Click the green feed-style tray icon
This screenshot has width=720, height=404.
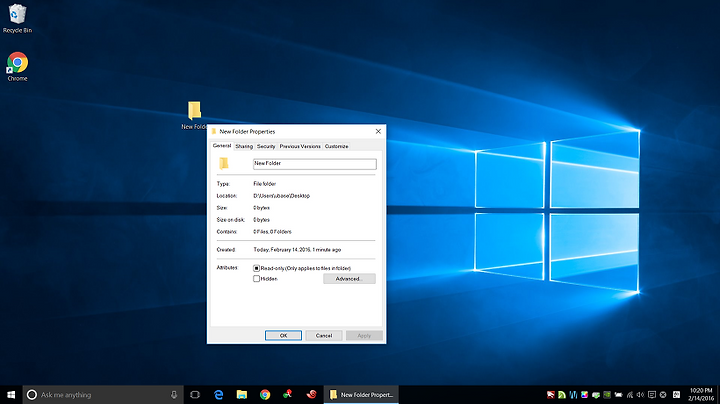click(x=562, y=395)
